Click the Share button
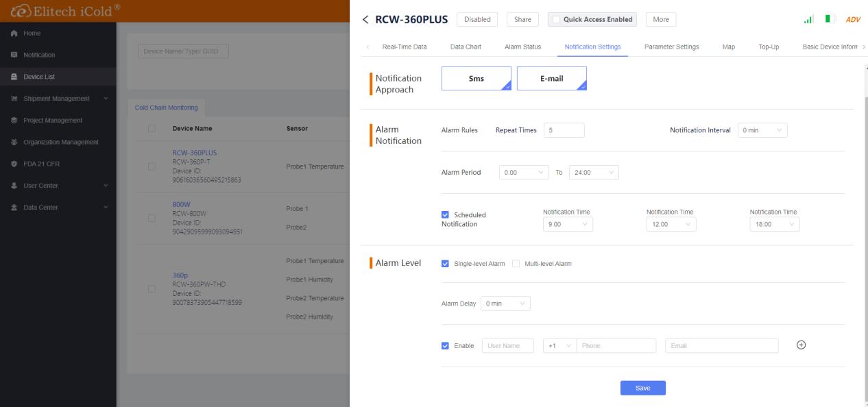Screen dimensions: 868x407 [x=522, y=19]
